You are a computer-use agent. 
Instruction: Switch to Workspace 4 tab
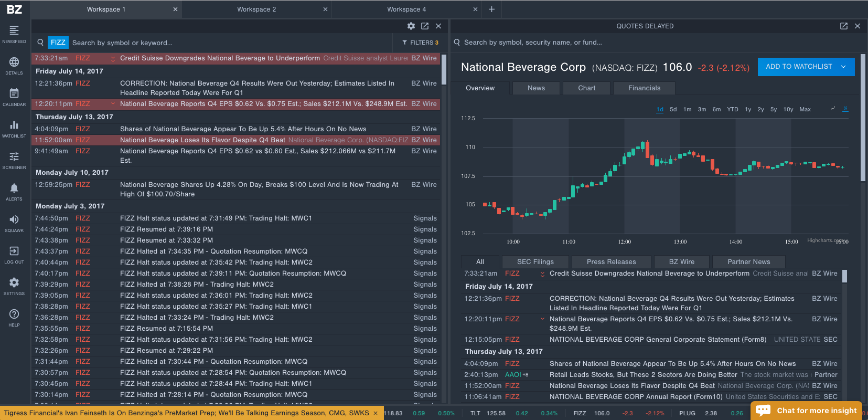[406, 9]
